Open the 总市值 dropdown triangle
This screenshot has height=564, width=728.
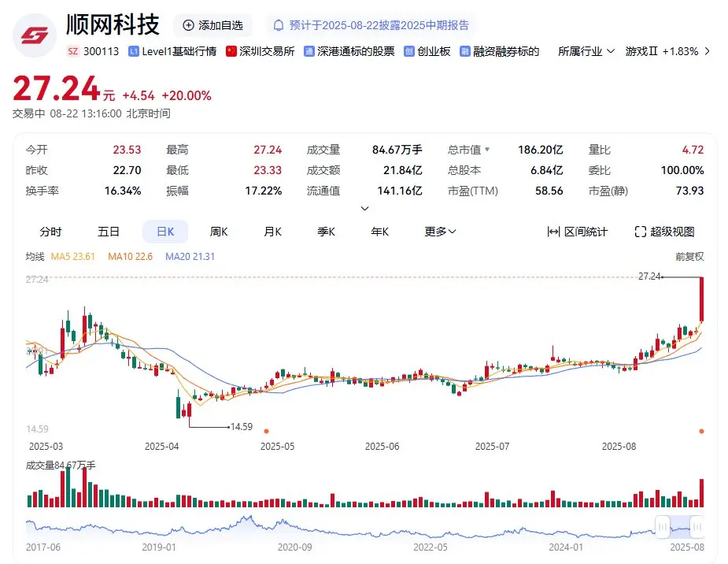pyautogui.click(x=487, y=150)
